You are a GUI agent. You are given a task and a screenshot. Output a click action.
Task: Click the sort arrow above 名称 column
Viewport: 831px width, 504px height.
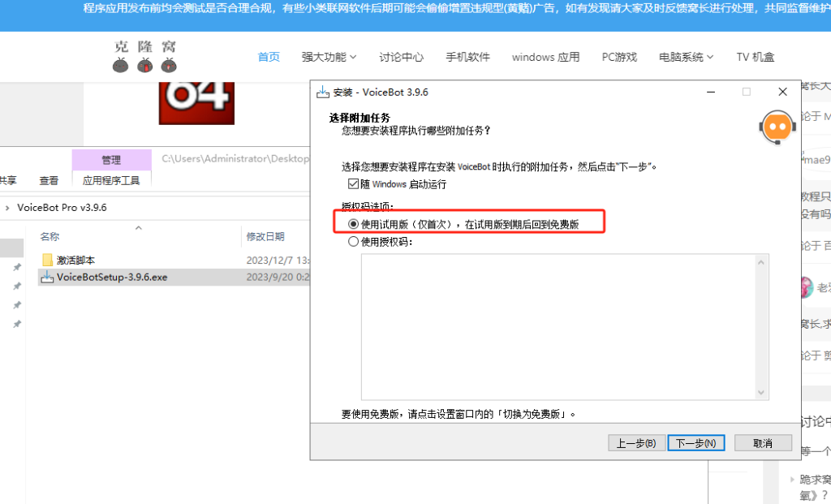point(138,227)
